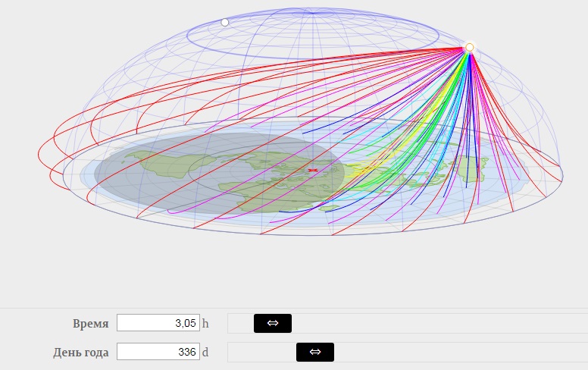
Task: Click the Время label text
Action: 91,324
